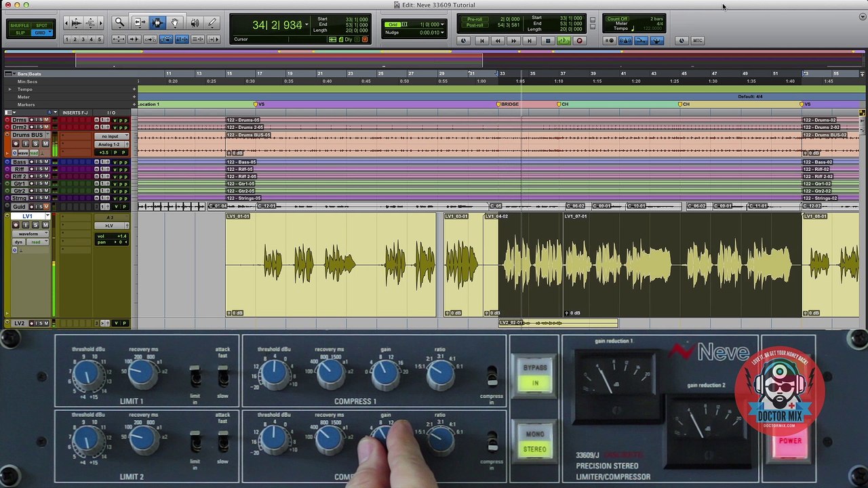Image resolution: width=868 pixels, height=488 pixels.
Task: Select the Strng track name
Action: (20, 199)
